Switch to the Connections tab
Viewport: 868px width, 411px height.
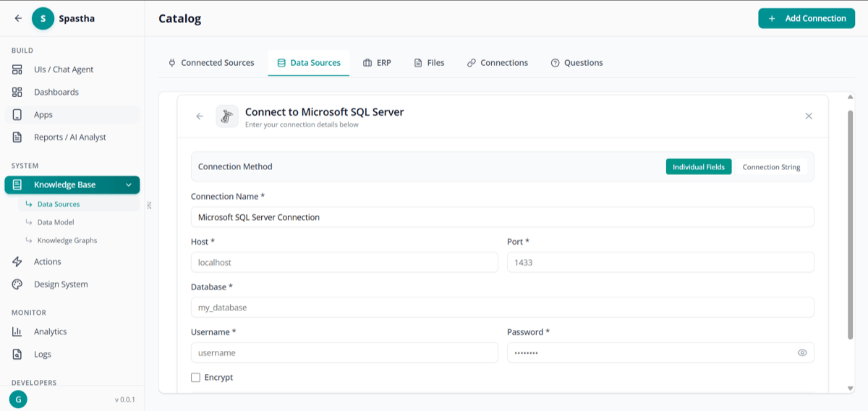(498, 63)
